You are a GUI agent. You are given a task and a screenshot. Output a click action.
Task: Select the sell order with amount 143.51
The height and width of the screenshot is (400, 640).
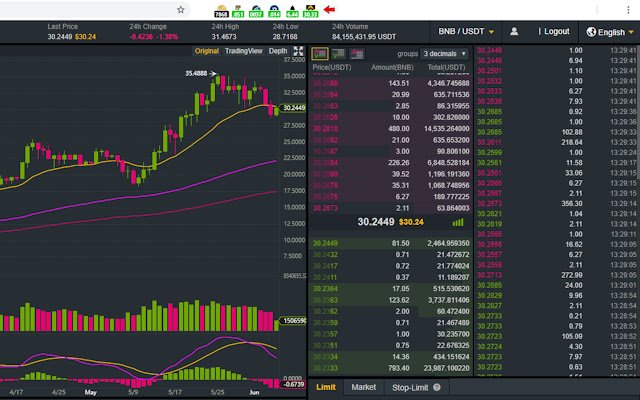coord(391,83)
